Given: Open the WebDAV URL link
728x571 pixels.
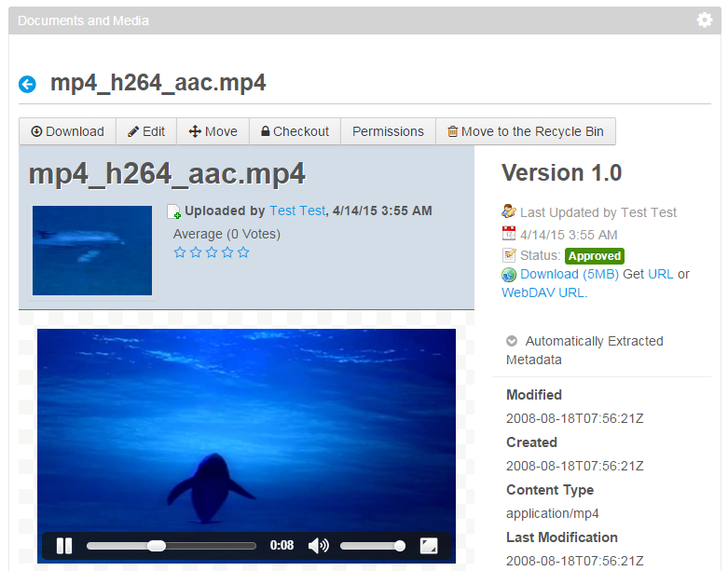Looking at the screenshot, I should tap(543, 292).
